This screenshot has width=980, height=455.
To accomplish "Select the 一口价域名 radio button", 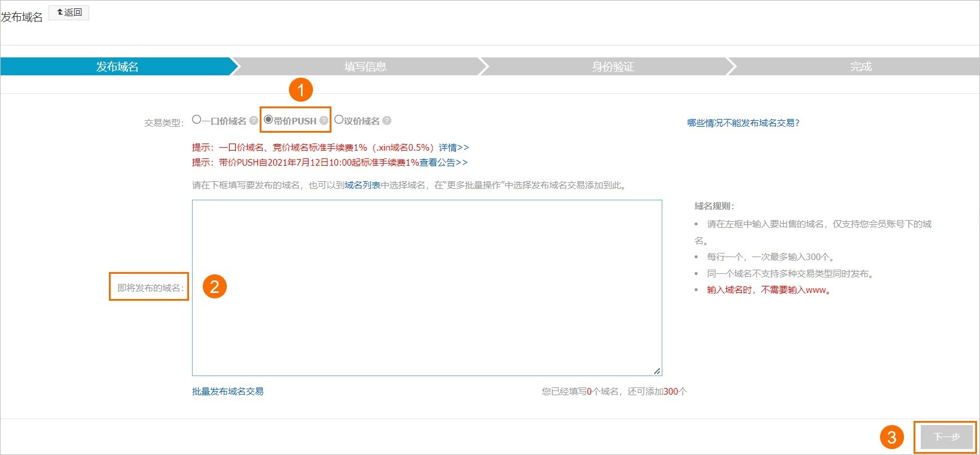I will pyautogui.click(x=196, y=120).
